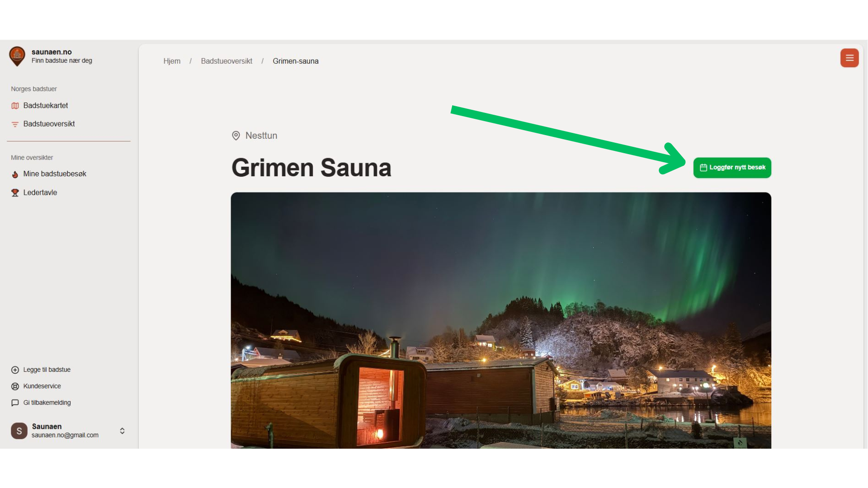Navigate to Badstueoversikt breadcrumb link
Screen dimensions: 868x488
[226, 61]
